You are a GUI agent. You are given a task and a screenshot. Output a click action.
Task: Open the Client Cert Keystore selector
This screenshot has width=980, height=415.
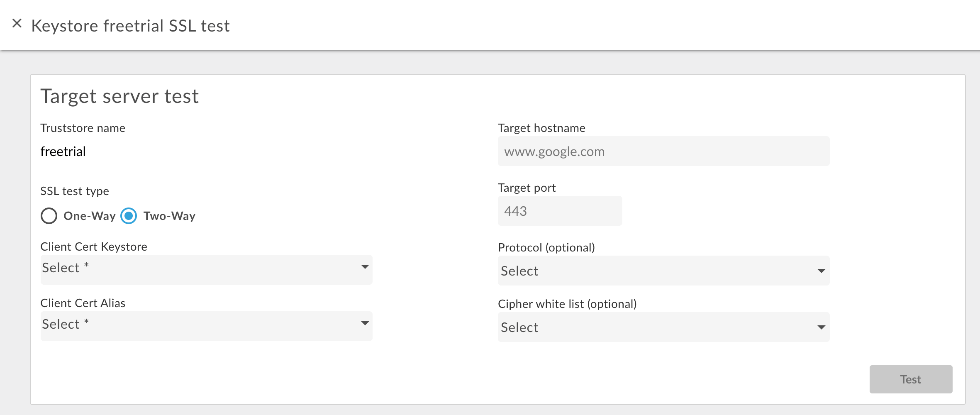(x=206, y=269)
